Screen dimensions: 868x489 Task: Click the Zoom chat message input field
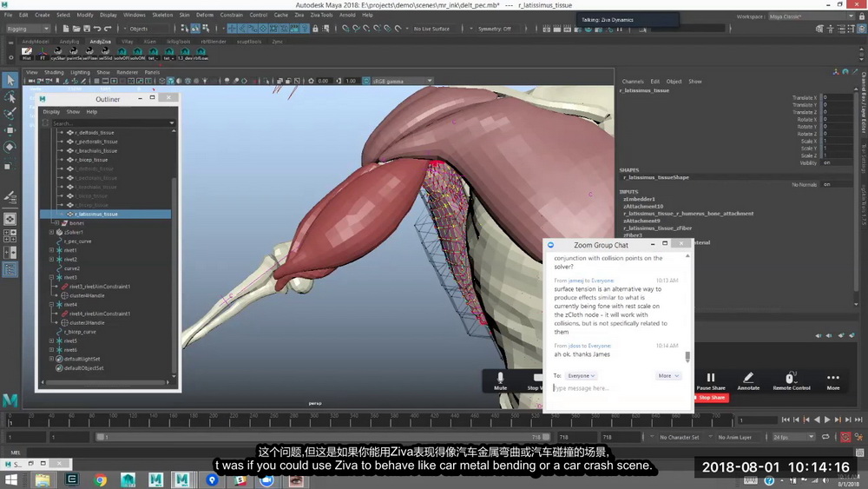pos(617,388)
